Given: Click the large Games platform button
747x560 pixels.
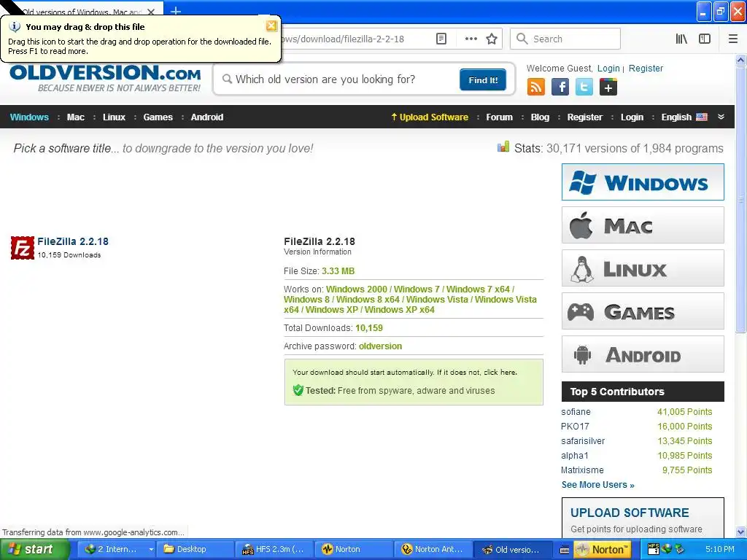Looking at the screenshot, I should pyautogui.click(x=643, y=311).
